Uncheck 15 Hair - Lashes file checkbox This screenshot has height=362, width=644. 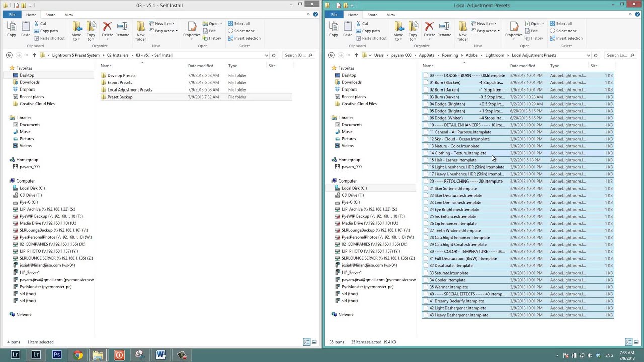click(x=426, y=160)
